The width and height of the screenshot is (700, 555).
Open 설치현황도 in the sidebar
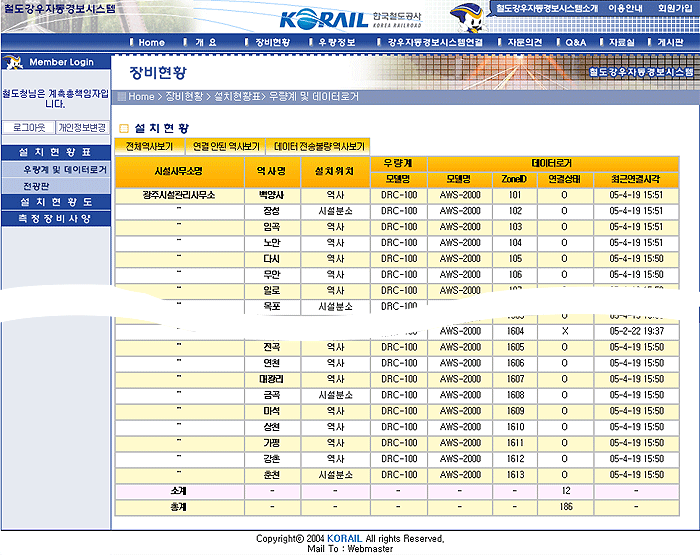(56, 202)
